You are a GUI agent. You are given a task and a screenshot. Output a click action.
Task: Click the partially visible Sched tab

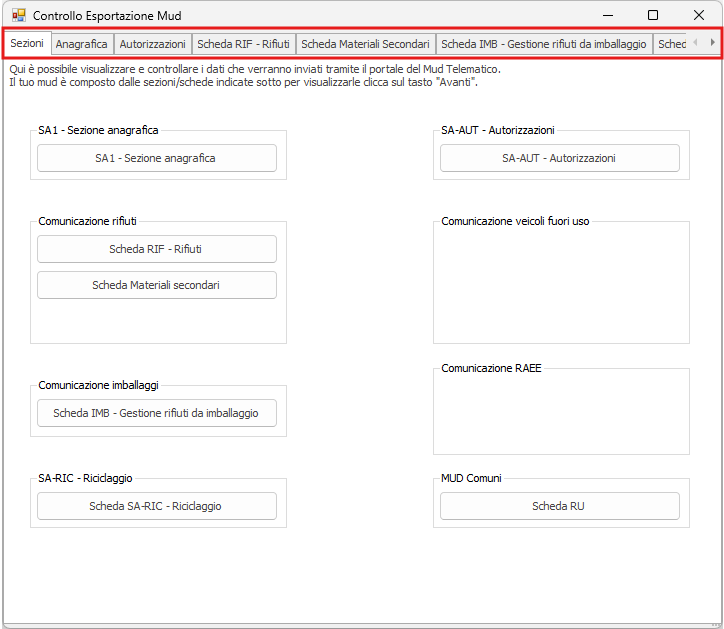click(x=670, y=44)
